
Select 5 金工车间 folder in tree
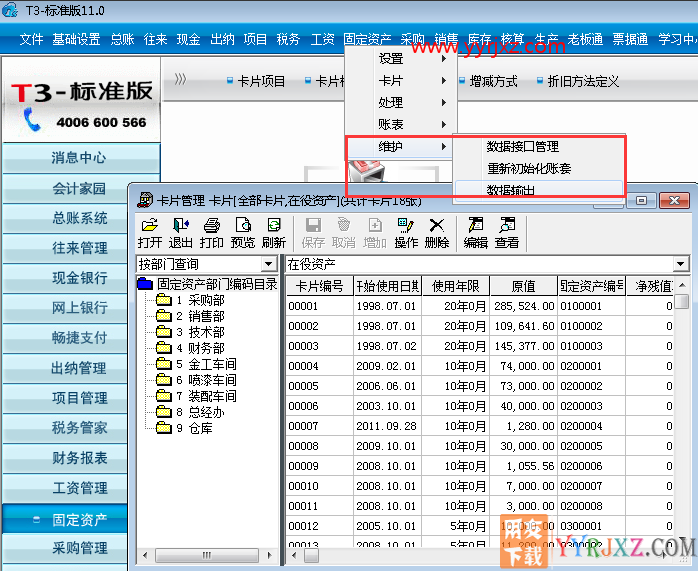[197, 364]
